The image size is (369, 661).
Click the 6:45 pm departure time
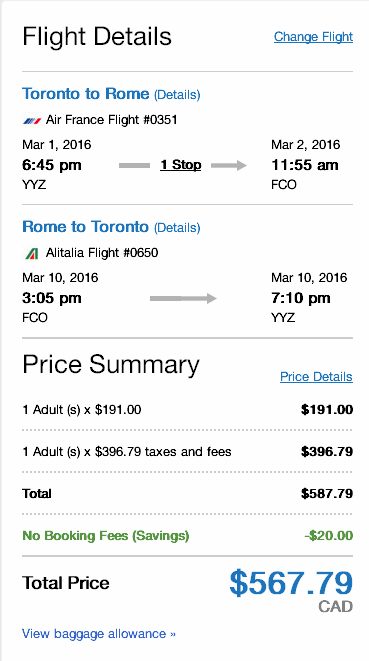click(52, 165)
